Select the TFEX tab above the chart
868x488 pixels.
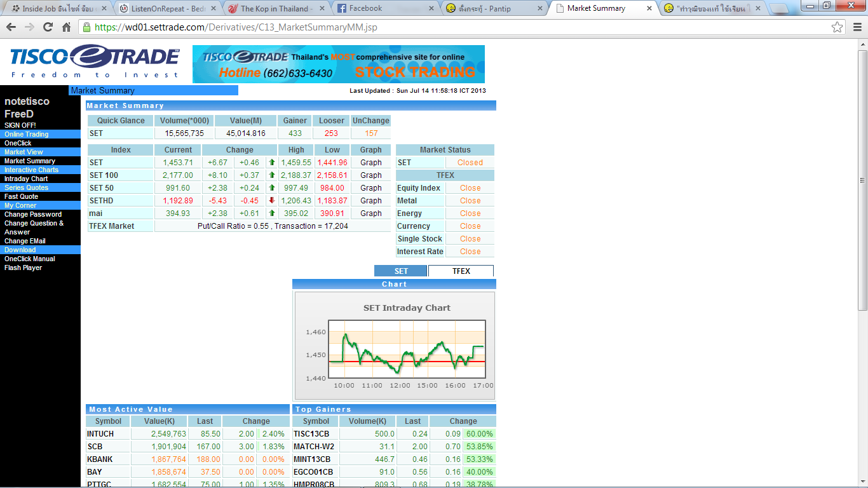coord(461,271)
